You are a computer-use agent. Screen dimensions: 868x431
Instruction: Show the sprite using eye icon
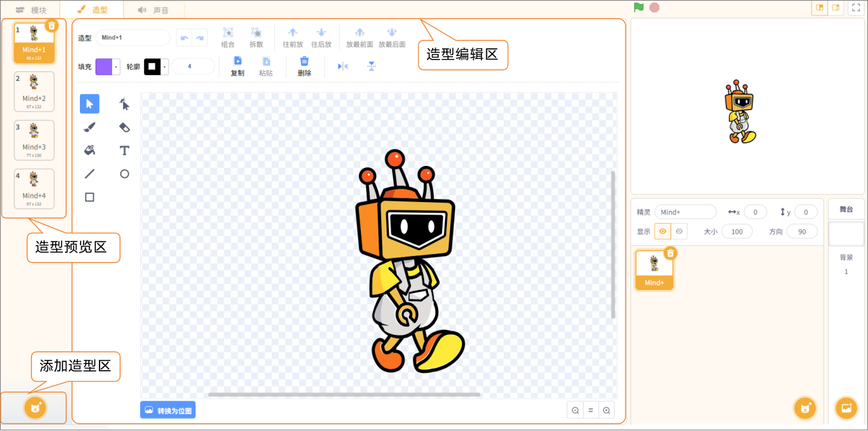tap(662, 232)
